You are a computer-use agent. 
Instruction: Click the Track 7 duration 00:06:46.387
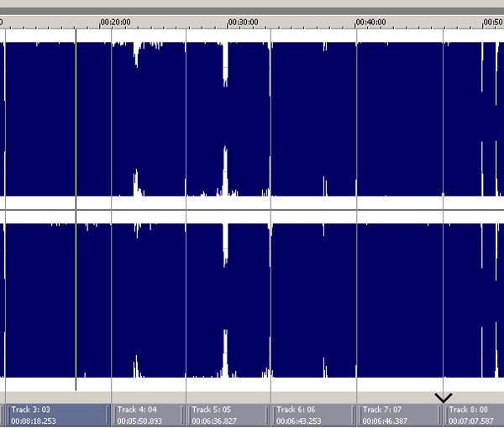[385, 420]
